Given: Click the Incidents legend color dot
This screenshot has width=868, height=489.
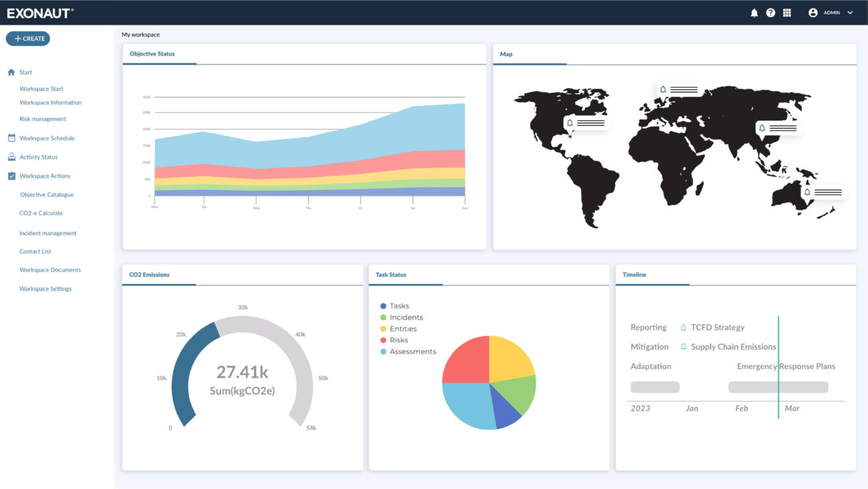Looking at the screenshot, I should coord(383,317).
